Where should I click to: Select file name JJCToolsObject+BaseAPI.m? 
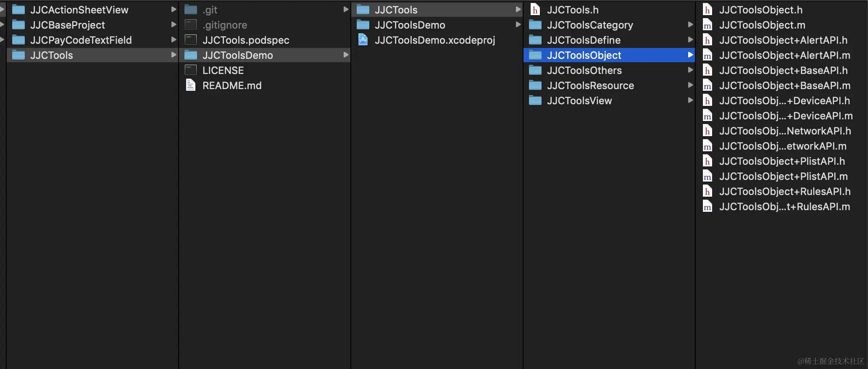tap(785, 85)
